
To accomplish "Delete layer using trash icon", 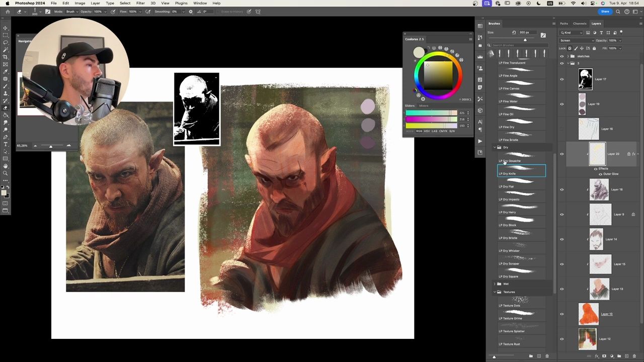I will [x=634, y=356].
